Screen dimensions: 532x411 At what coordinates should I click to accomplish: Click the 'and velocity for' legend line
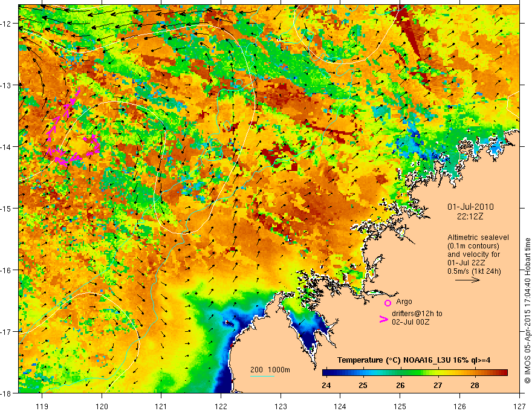click(x=473, y=254)
